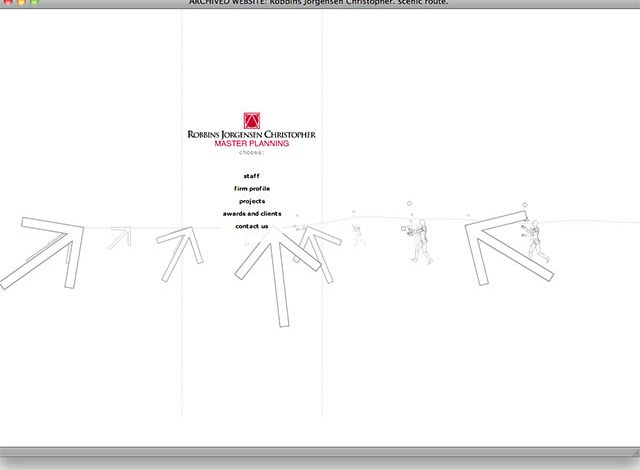The image size is (640, 470).
Task: Open the firm profile link
Action: coord(252,189)
